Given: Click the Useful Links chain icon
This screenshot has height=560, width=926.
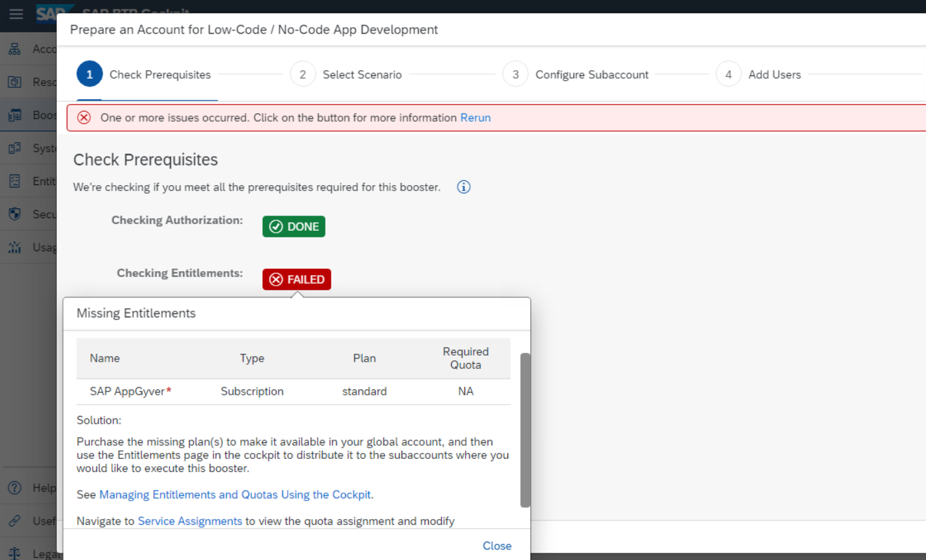Looking at the screenshot, I should point(15,521).
